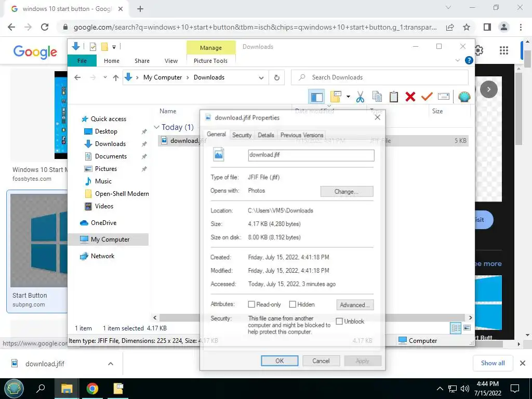Open taskbar search magnifier
This screenshot has width=532, height=399.
[x=41, y=389]
